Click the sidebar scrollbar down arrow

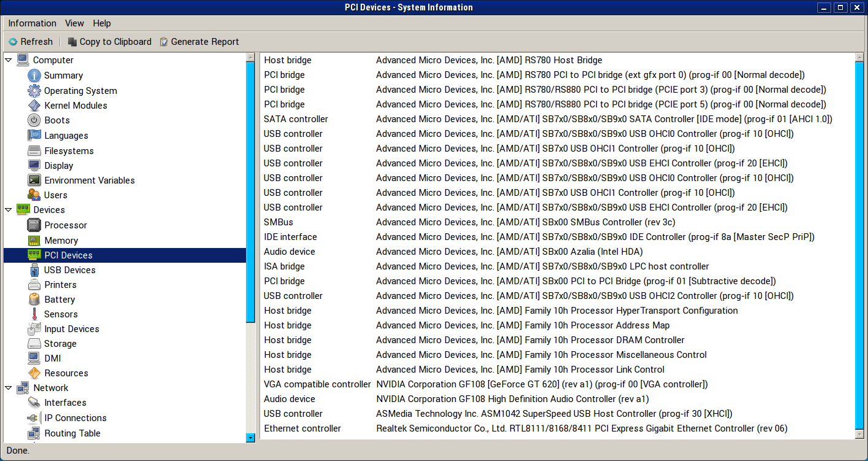coord(250,438)
